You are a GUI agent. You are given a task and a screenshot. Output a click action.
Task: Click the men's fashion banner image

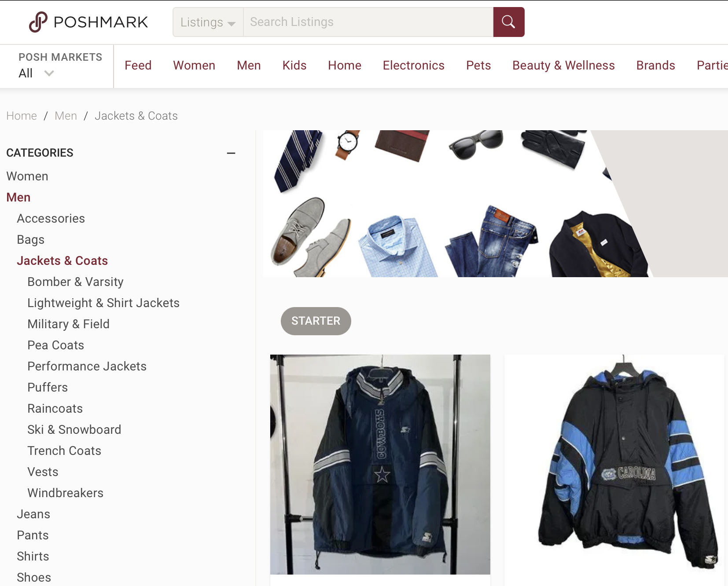coord(495,204)
